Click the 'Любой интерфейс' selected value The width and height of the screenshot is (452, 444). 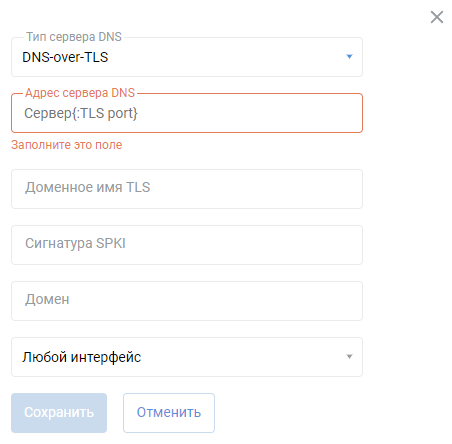click(82, 357)
